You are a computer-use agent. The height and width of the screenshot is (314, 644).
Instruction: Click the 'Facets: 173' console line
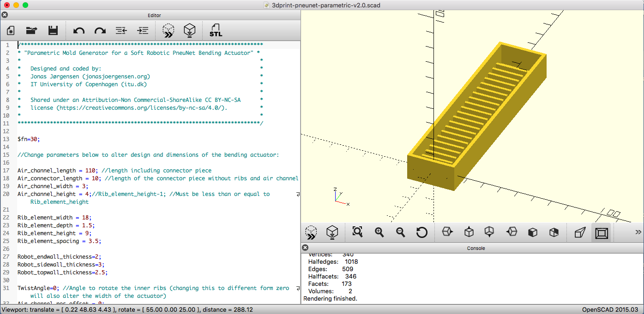tap(330, 284)
